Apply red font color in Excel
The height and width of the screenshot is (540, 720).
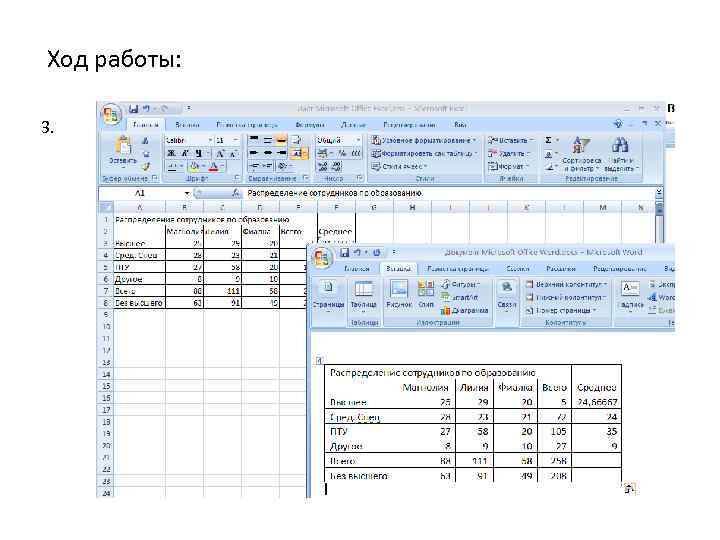(213, 166)
